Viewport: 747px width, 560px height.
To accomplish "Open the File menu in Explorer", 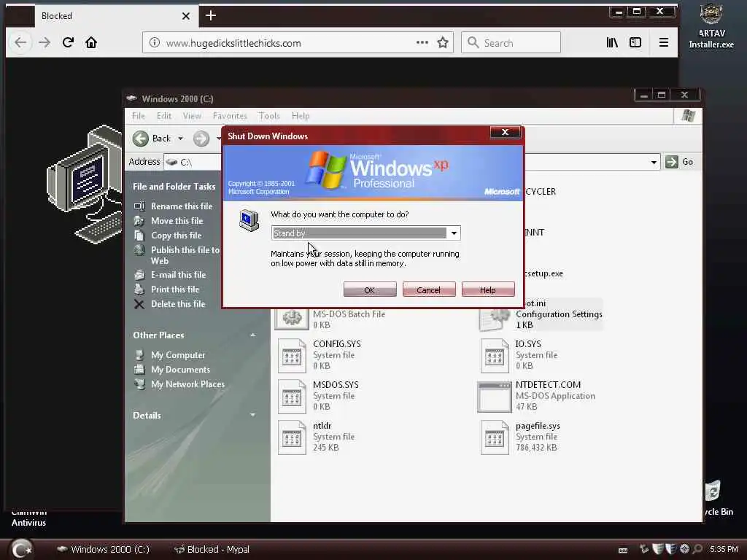I will [x=139, y=116].
